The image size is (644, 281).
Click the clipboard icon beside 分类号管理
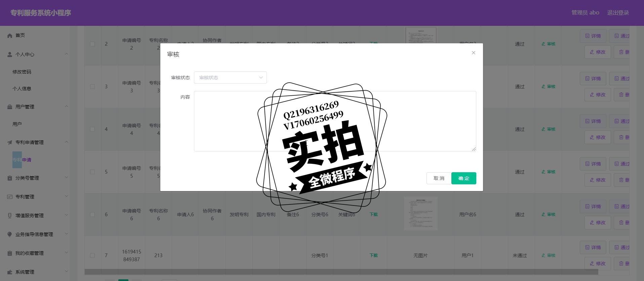point(10,178)
